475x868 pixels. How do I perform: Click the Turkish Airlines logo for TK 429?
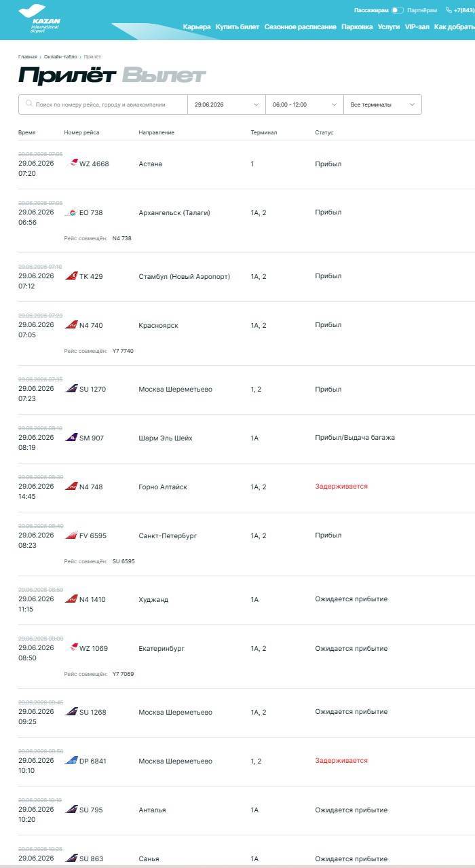coord(71,276)
